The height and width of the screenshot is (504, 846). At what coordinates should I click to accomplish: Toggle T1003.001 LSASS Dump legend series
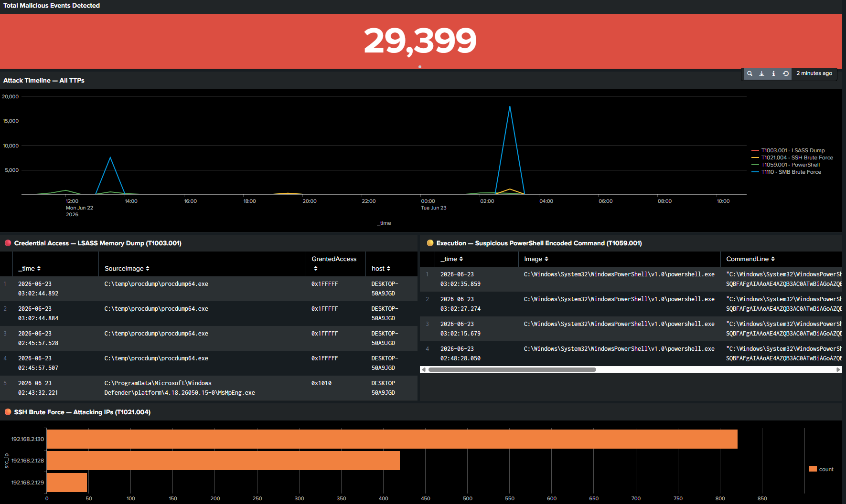(x=788, y=150)
